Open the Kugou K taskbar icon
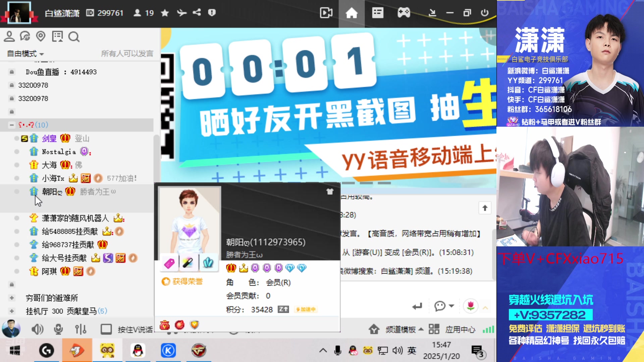Image resolution: width=644 pixels, height=362 pixels. pyautogui.click(x=168, y=351)
